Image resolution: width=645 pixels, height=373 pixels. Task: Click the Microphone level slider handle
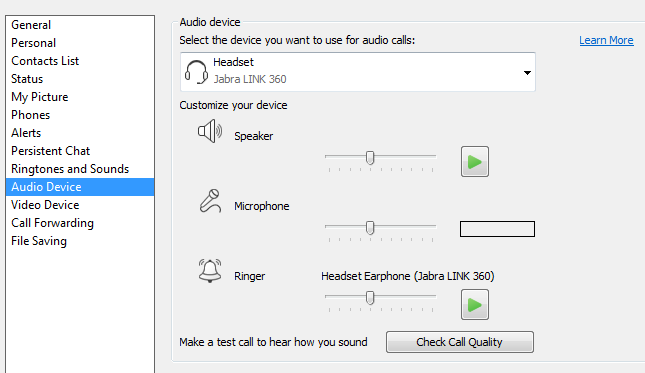pos(370,227)
